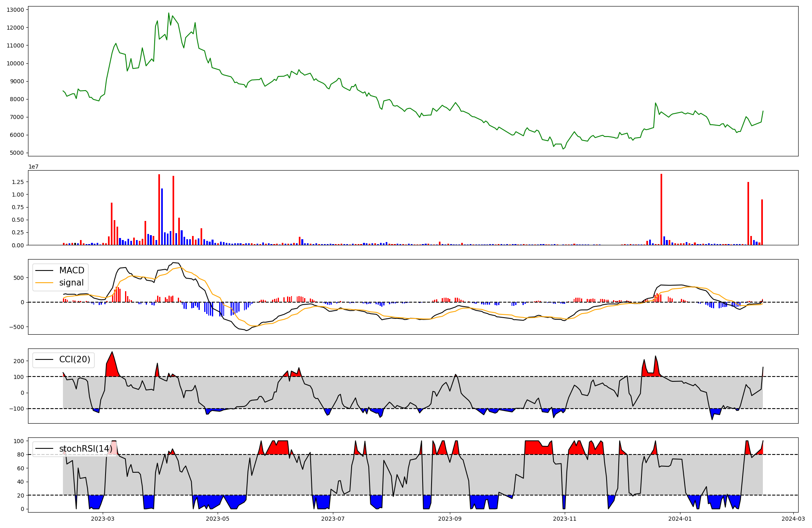Click the last red volume bar on the right
Image resolution: width=812 pixels, height=528 pixels.
click(x=762, y=222)
